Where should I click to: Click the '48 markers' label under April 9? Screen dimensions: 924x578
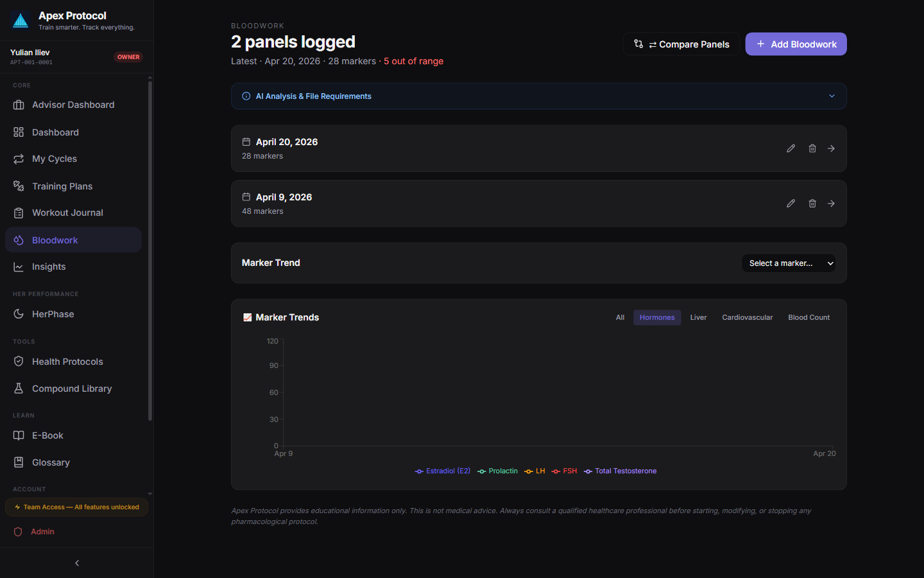(x=262, y=211)
